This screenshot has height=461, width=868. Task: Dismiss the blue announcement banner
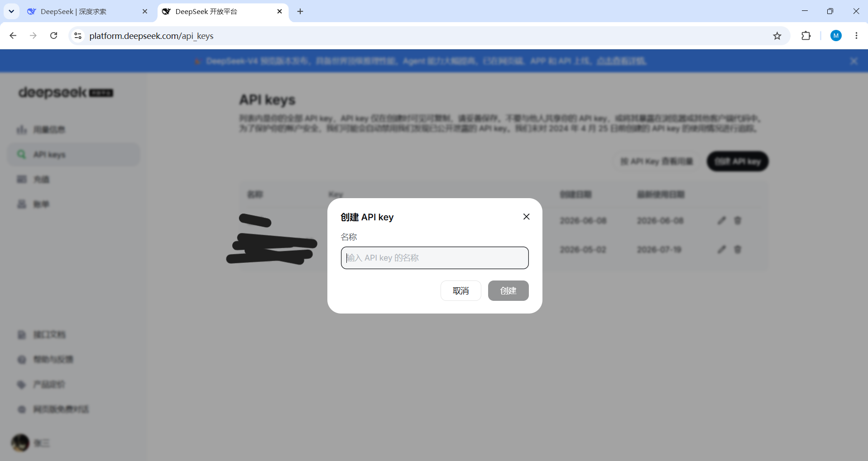pos(854,61)
